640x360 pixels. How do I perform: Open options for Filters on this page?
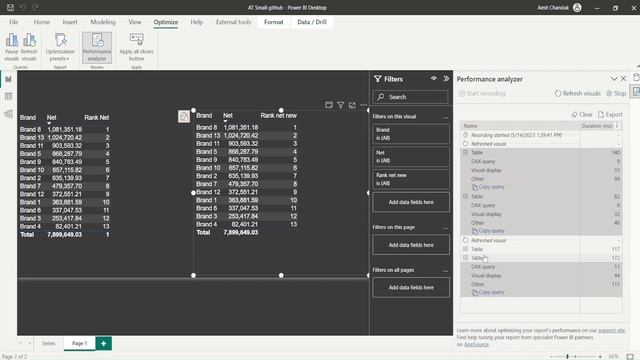click(x=445, y=228)
